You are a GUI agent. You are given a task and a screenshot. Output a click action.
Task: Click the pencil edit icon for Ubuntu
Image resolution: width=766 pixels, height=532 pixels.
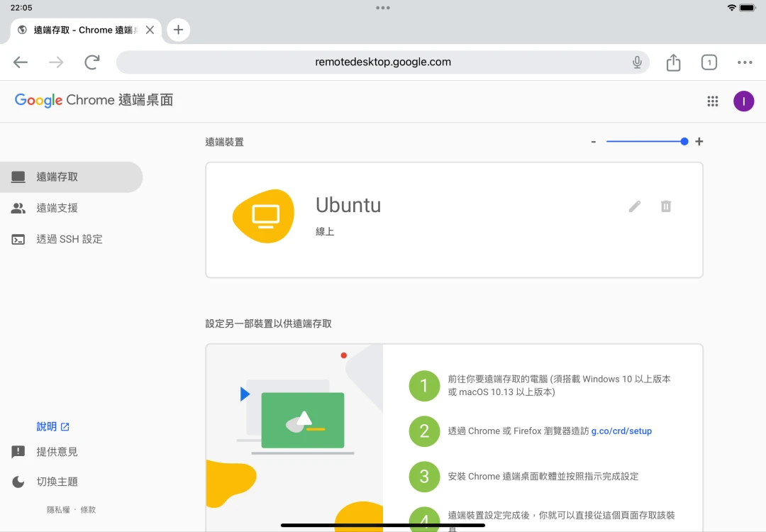click(634, 206)
